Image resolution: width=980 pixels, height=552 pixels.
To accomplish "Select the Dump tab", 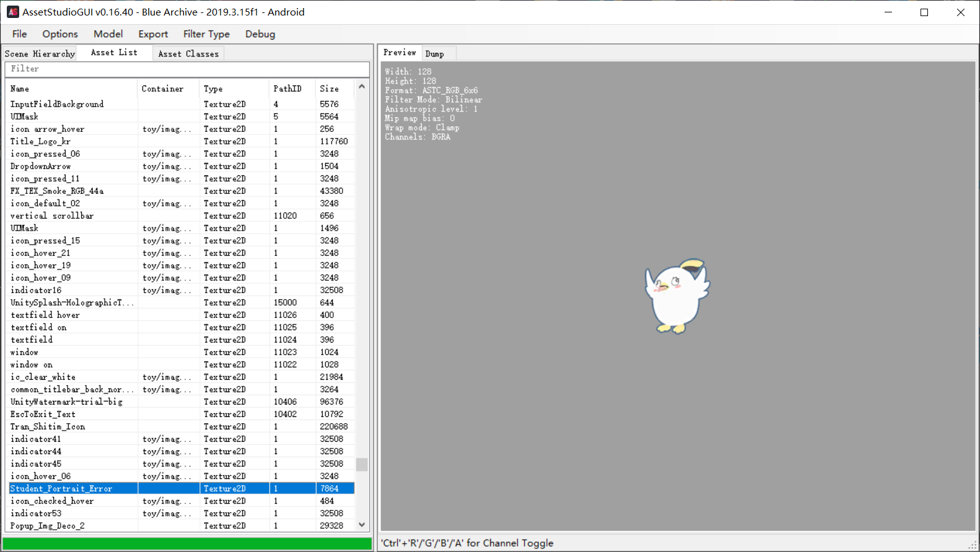I will tap(434, 54).
